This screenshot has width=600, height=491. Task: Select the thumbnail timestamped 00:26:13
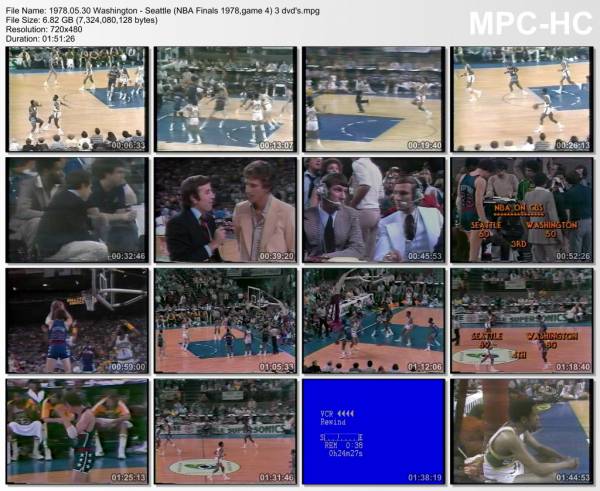click(x=522, y=99)
